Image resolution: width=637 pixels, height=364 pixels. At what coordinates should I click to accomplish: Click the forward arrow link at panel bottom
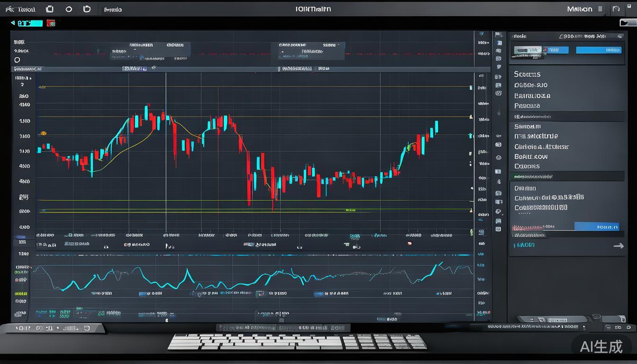619,246
